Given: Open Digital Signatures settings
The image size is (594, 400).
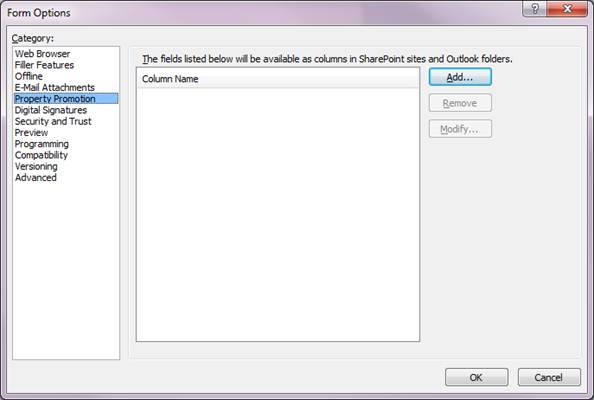Looking at the screenshot, I should [51, 110].
